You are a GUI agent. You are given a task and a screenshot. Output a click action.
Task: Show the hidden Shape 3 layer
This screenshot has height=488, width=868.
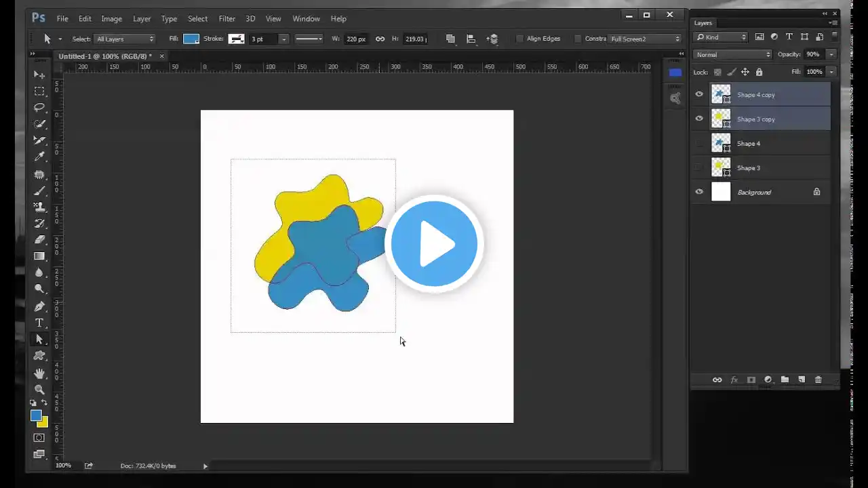coord(699,168)
